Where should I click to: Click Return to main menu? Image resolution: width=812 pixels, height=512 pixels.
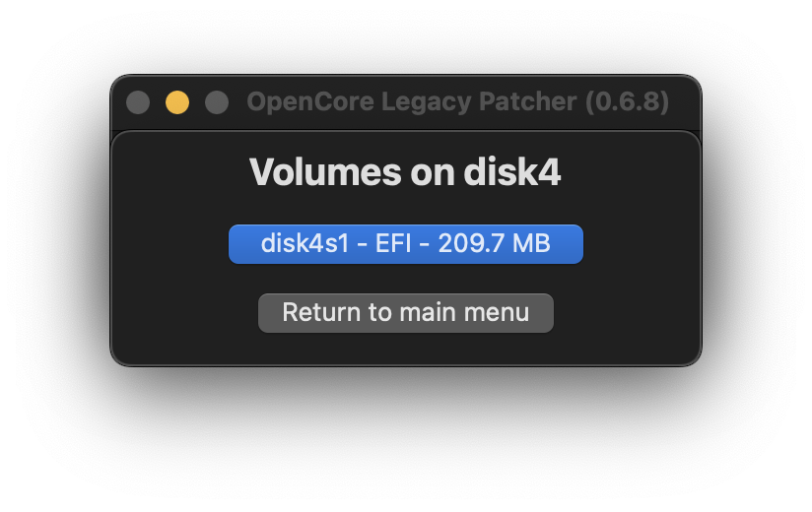click(405, 313)
